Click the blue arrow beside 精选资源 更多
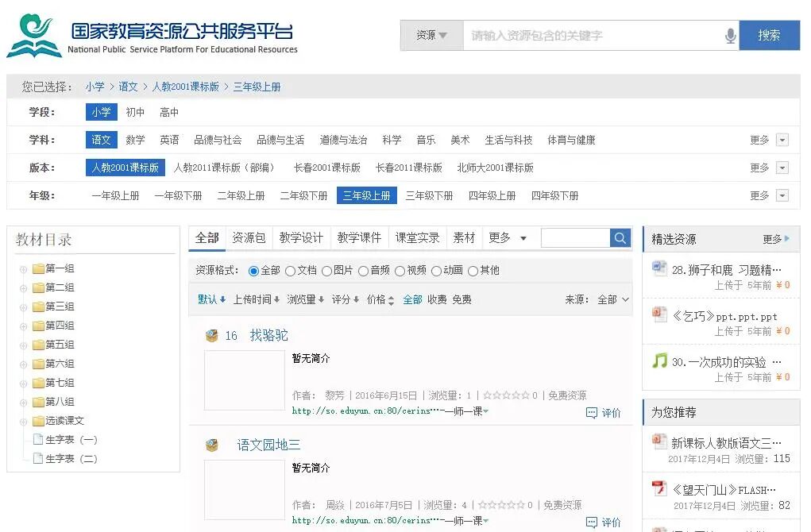Image resolution: width=811 pixels, height=532 pixels. point(786,238)
